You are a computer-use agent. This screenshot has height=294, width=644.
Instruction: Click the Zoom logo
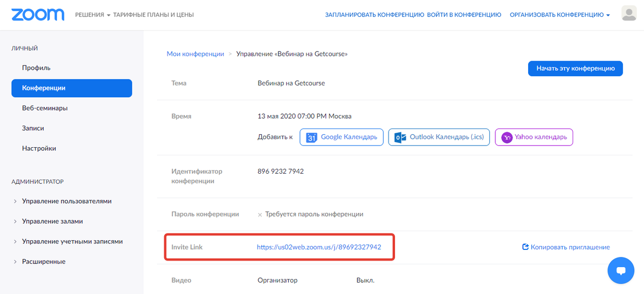(x=38, y=15)
